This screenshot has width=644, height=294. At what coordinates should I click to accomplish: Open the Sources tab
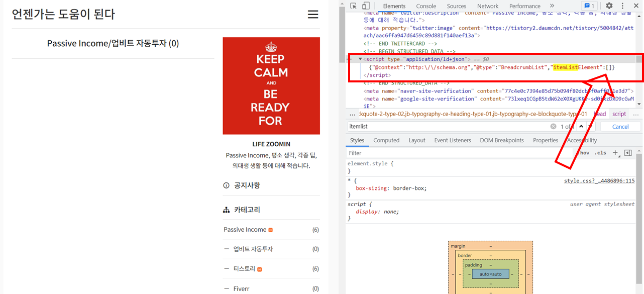[x=457, y=6]
